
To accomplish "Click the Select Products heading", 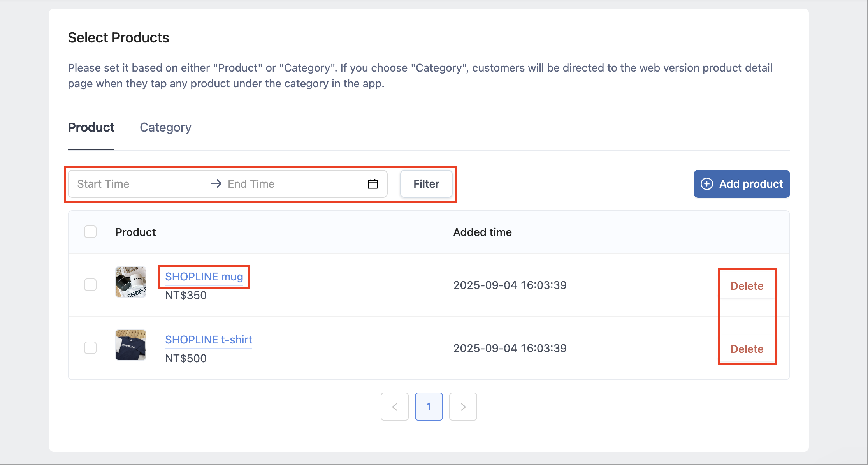I will 118,38.
